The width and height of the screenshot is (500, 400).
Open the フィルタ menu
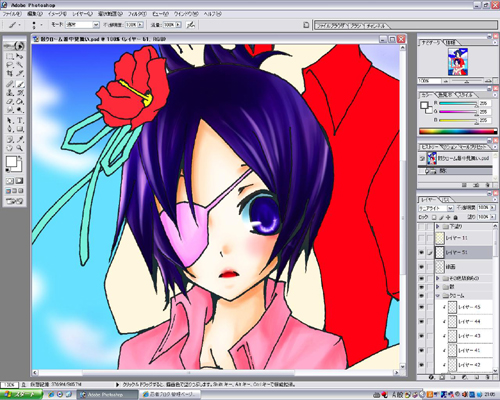pos(137,14)
